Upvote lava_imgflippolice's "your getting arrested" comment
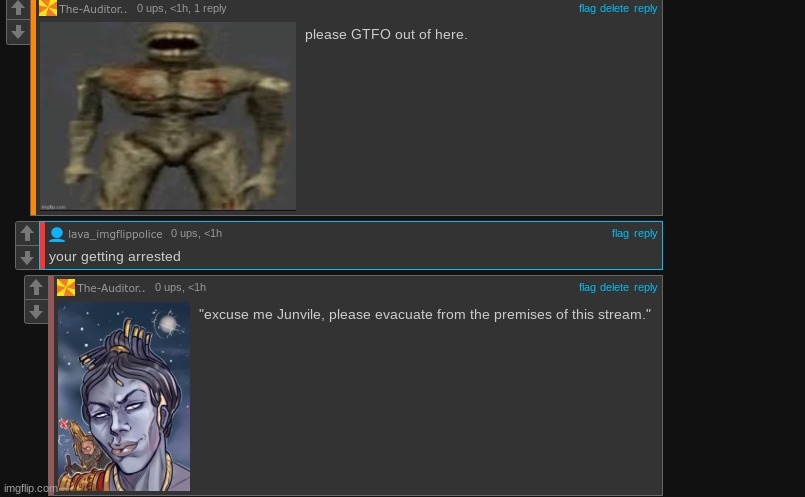The width and height of the screenshot is (805, 497). pos(27,233)
